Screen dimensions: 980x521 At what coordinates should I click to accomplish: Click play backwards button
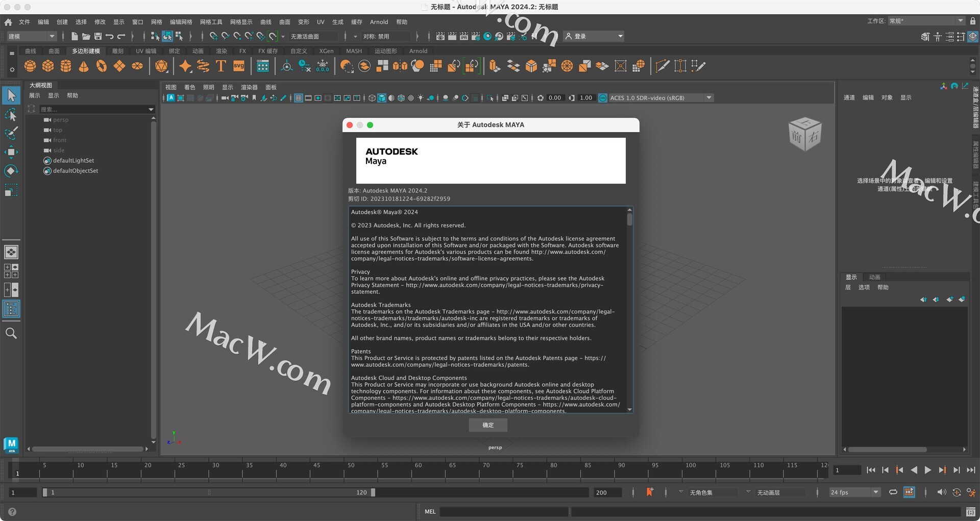tap(914, 470)
